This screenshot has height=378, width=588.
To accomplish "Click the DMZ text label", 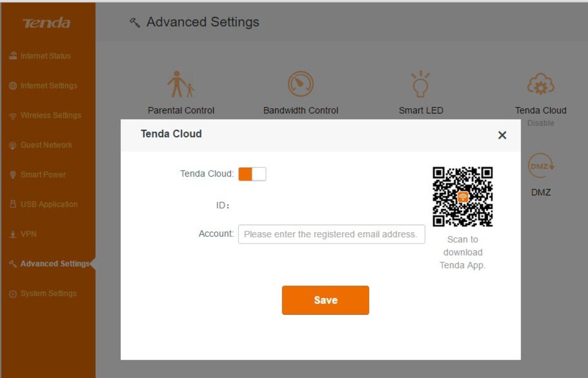I will tap(541, 193).
